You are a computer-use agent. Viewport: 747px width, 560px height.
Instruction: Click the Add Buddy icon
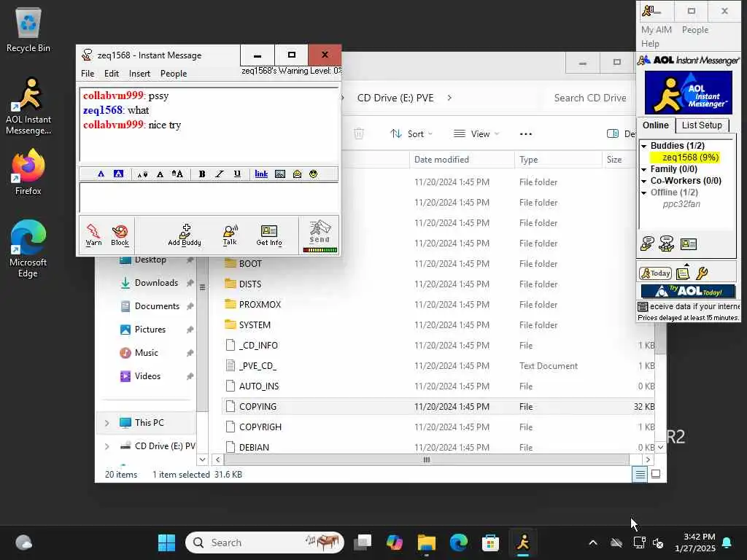pos(185,235)
